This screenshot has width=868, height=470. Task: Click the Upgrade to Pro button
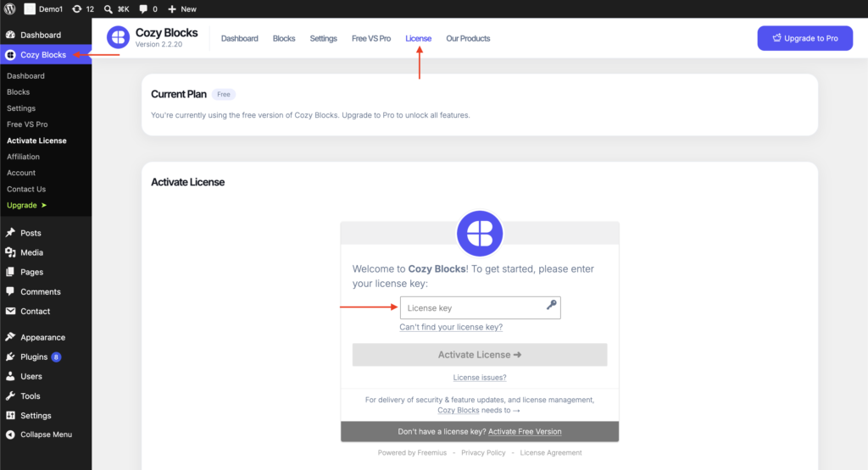(805, 38)
